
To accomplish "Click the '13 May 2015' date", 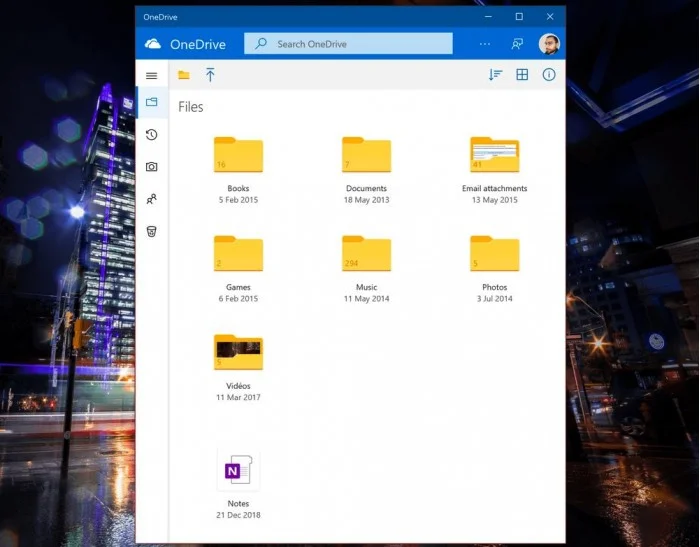I will click(495, 200).
